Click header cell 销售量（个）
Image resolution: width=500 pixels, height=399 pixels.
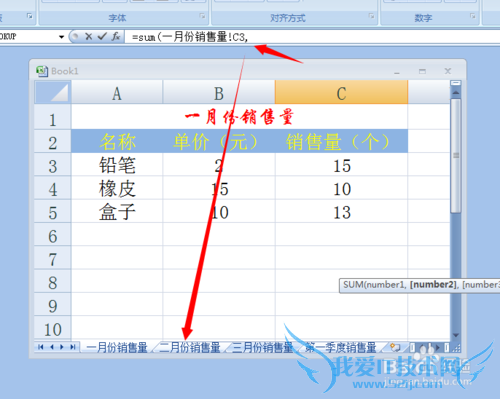point(341,141)
